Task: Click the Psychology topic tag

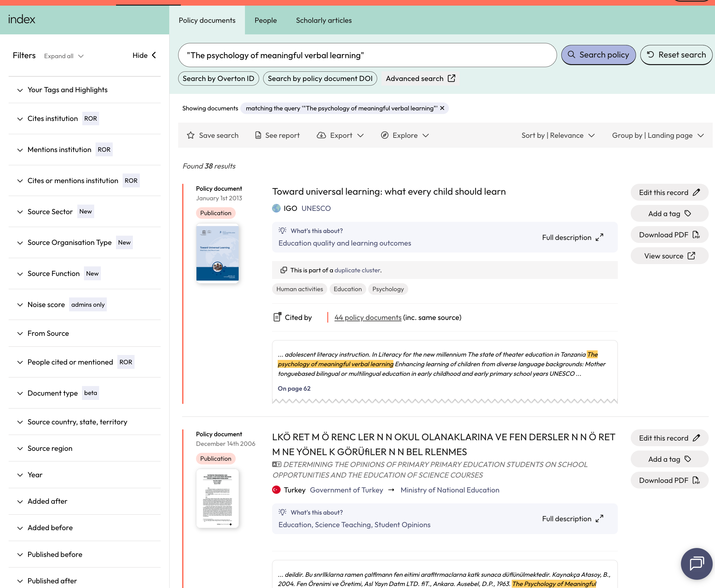Action: (388, 289)
